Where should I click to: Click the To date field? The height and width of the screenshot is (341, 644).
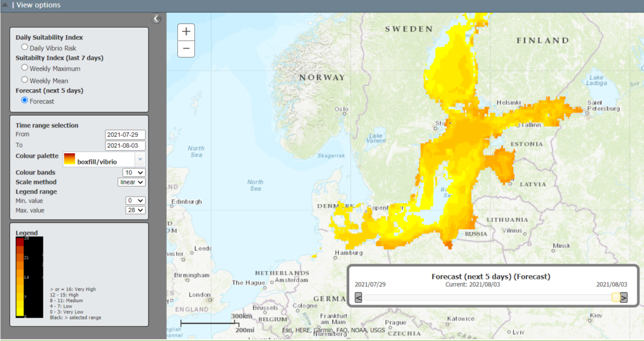point(125,146)
